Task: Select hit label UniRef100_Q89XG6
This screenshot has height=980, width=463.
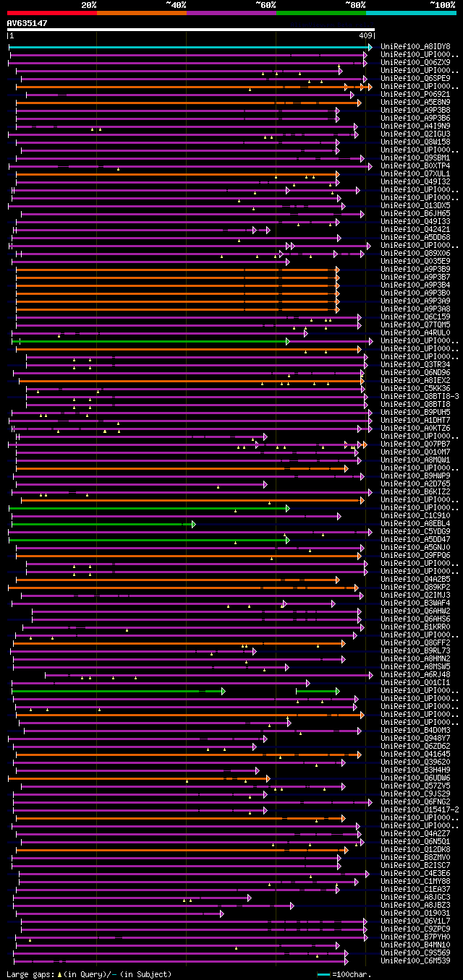Action: click(417, 254)
